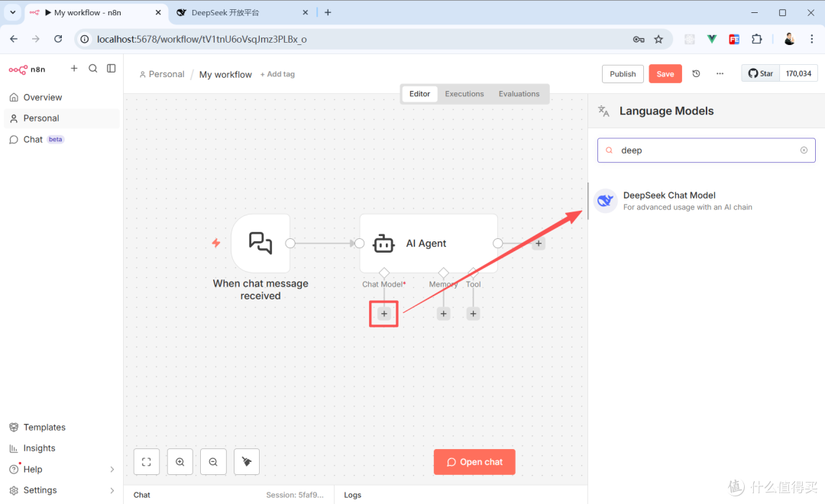This screenshot has height=504, width=825.
Task: Select DeepSeek Chat Model result
Action: (706, 200)
